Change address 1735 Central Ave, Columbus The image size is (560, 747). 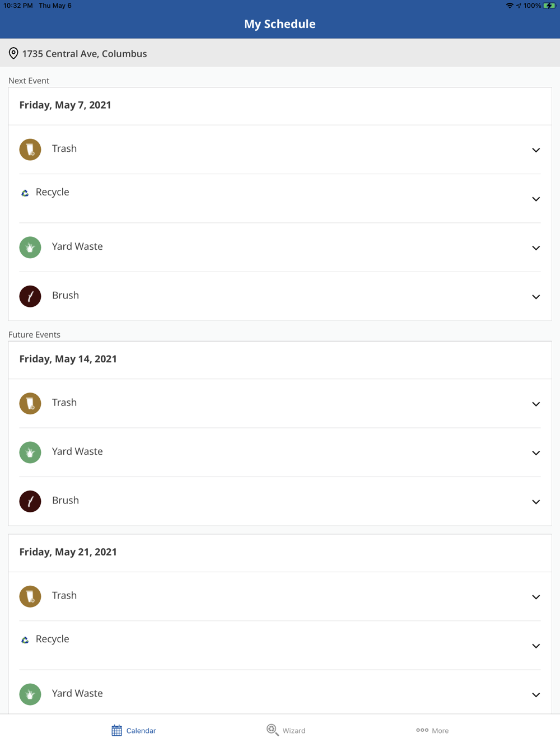[85, 54]
